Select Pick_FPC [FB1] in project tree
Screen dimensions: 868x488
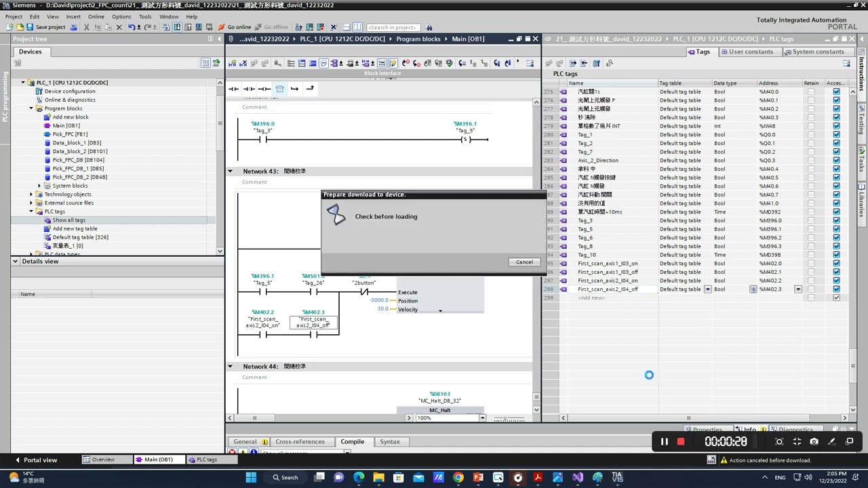click(70, 134)
